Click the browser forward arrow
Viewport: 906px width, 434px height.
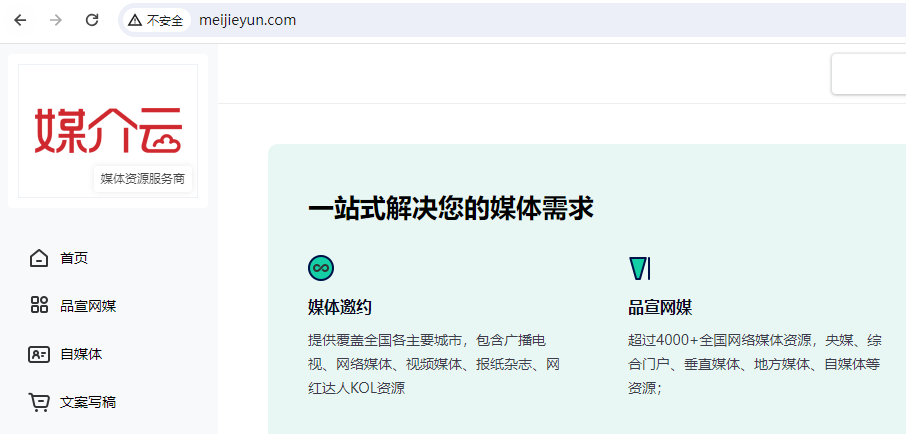coord(56,20)
